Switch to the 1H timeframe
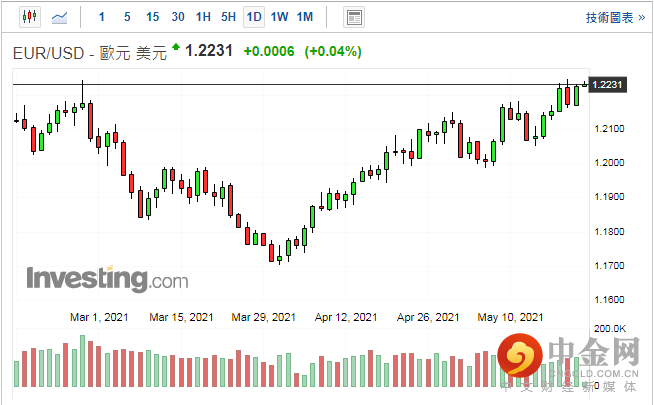This screenshot has width=654, height=405. pos(203,17)
